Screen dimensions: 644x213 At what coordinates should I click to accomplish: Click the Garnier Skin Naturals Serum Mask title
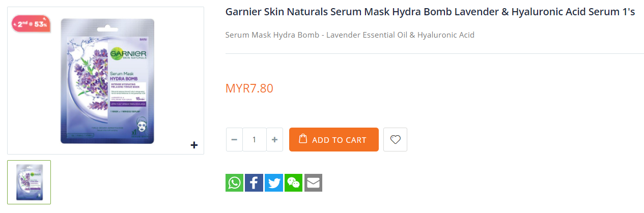click(430, 12)
